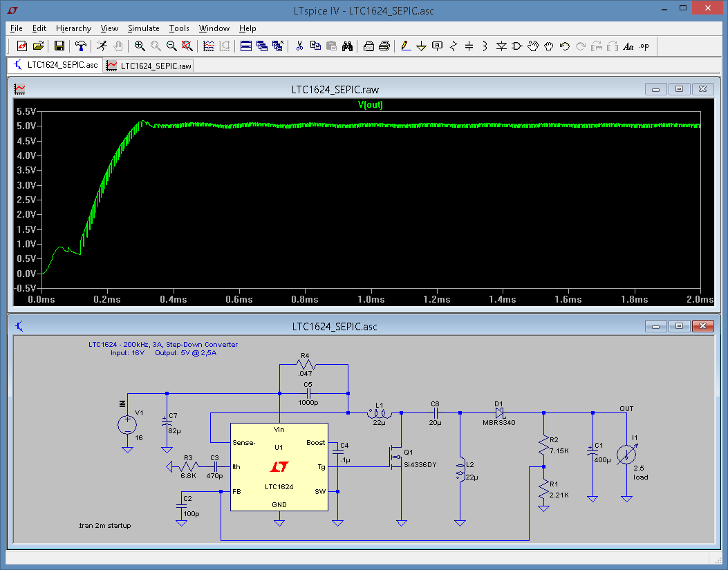Image resolution: width=728 pixels, height=570 pixels.
Task: Open the Help menu
Action: click(x=248, y=28)
